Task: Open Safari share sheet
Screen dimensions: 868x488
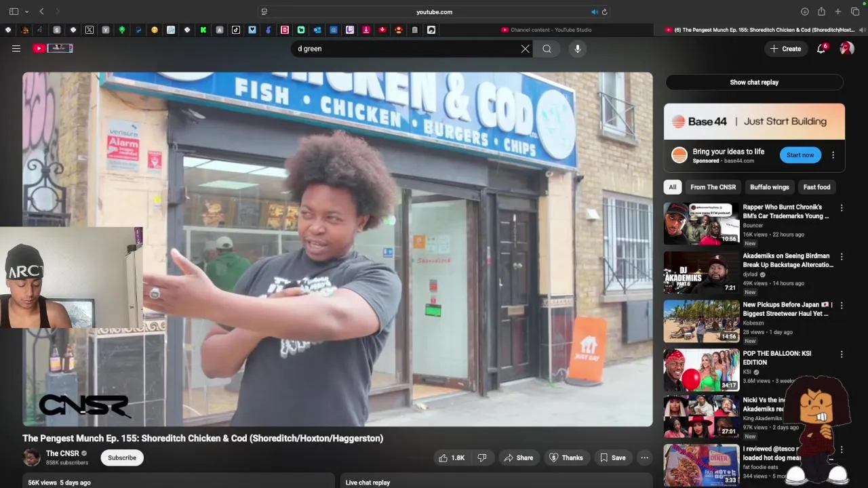Action: pos(821,12)
